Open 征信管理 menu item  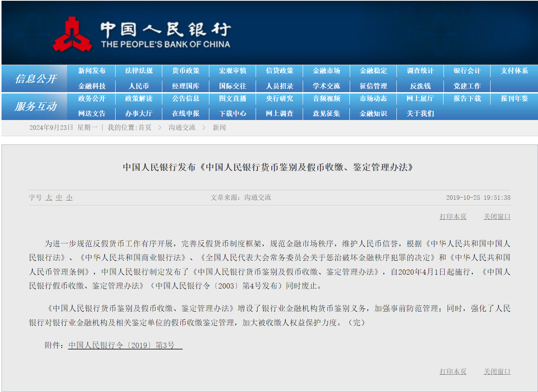[x=373, y=86]
